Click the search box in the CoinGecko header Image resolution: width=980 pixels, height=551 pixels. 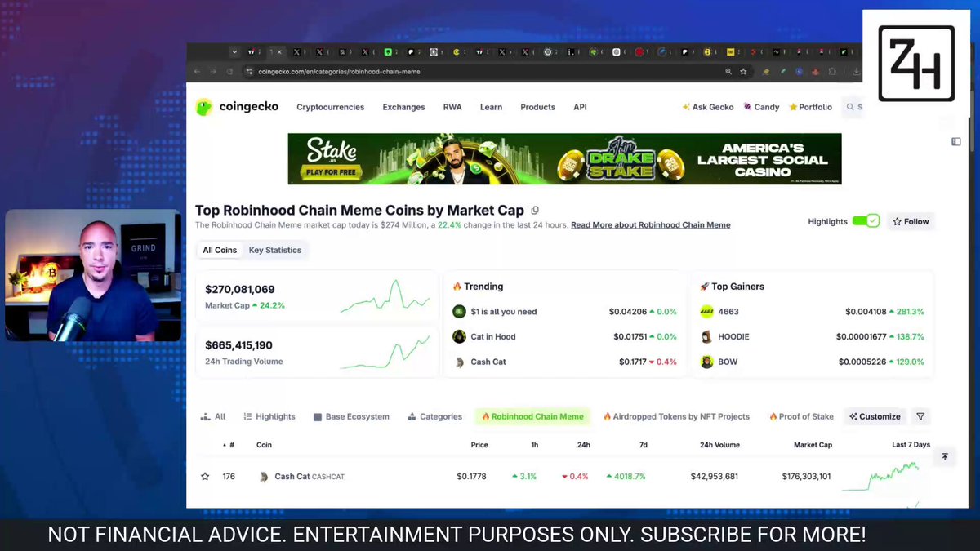(x=853, y=107)
